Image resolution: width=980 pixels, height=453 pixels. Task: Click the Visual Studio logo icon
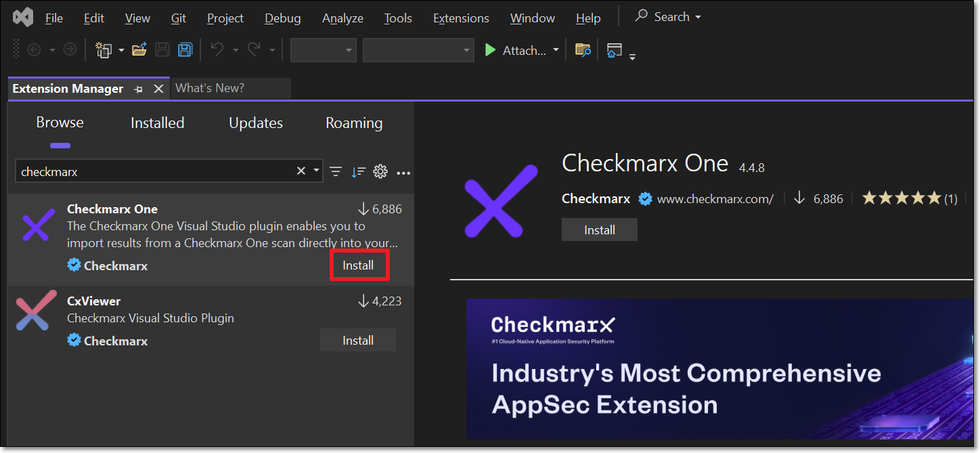coord(23,18)
